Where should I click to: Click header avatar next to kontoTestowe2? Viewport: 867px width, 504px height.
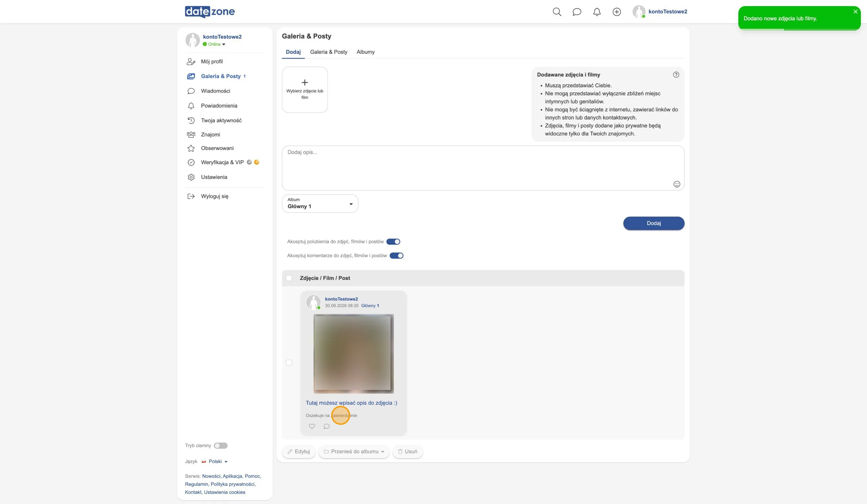click(639, 12)
